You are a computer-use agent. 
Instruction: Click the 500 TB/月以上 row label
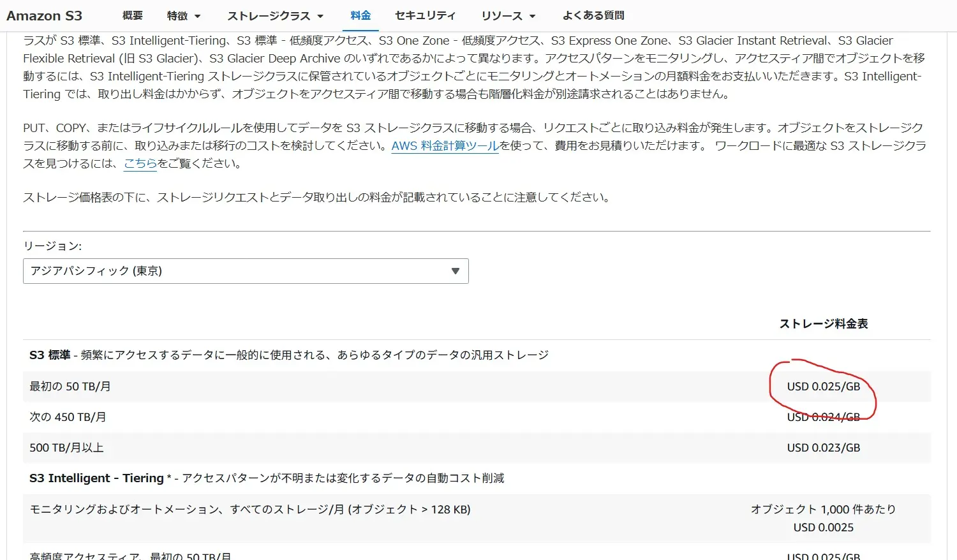pos(66,448)
